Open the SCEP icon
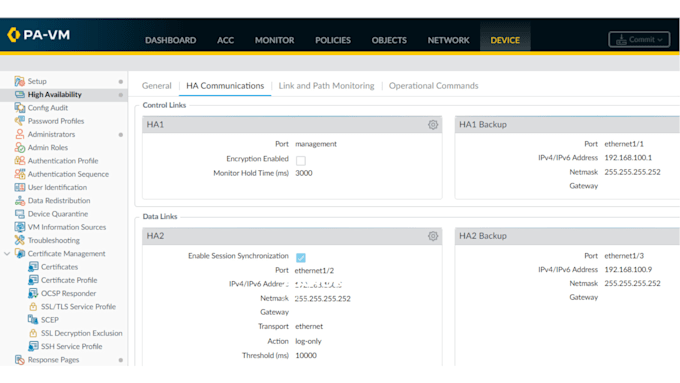 tap(33, 320)
